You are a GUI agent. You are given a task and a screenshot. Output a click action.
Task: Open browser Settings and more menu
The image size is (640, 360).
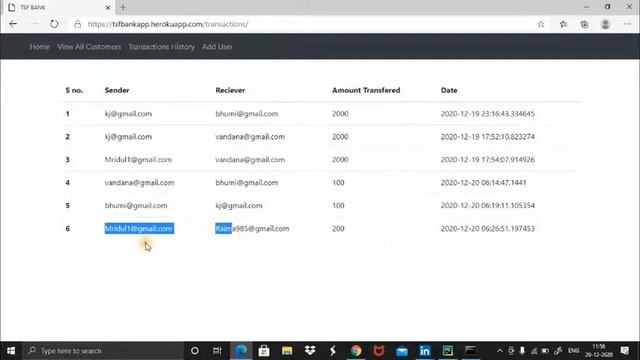coord(627,24)
